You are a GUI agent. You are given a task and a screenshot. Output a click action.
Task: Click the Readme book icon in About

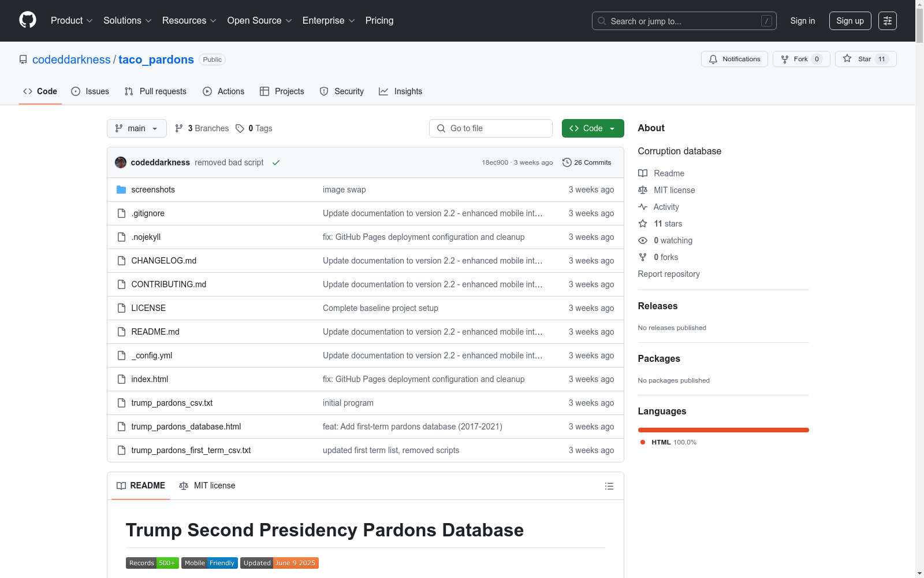click(x=643, y=173)
